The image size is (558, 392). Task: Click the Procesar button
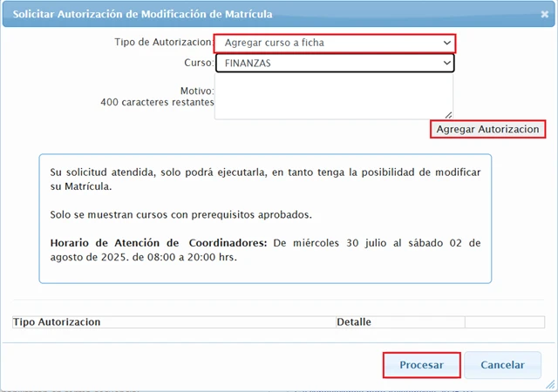click(x=422, y=365)
